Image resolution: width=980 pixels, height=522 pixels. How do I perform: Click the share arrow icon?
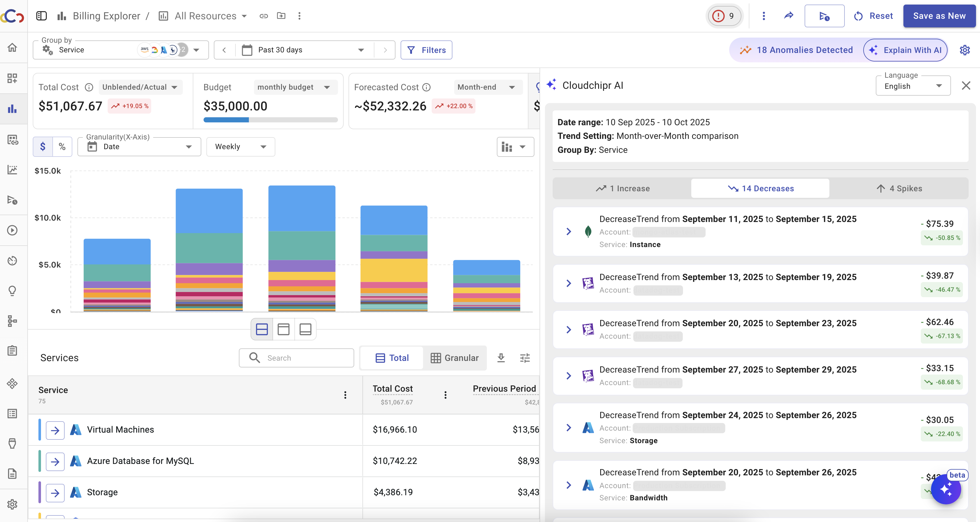(x=789, y=16)
